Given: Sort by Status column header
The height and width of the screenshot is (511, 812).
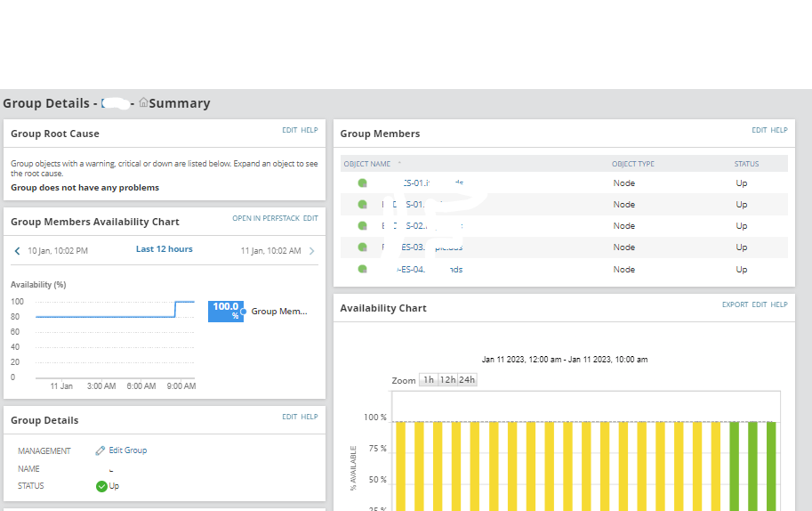Looking at the screenshot, I should [x=746, y=164].
